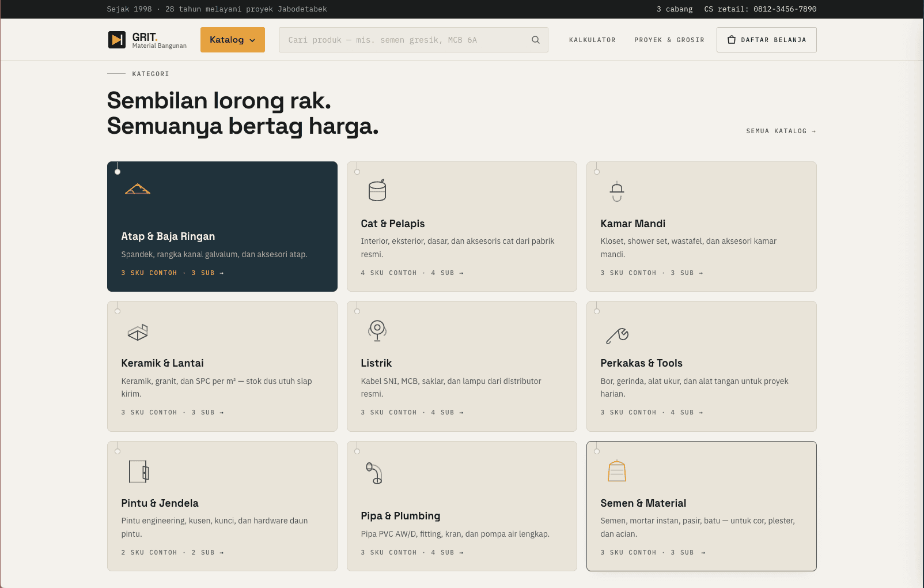
Task: Open Perkakas & Tools category title
Action: pos(641,363)
